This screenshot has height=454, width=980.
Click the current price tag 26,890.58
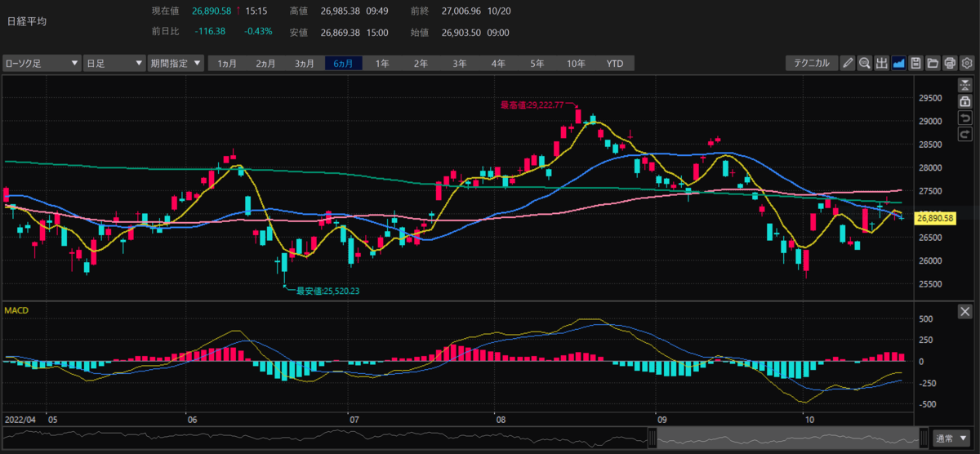click(x=935, y=218)
